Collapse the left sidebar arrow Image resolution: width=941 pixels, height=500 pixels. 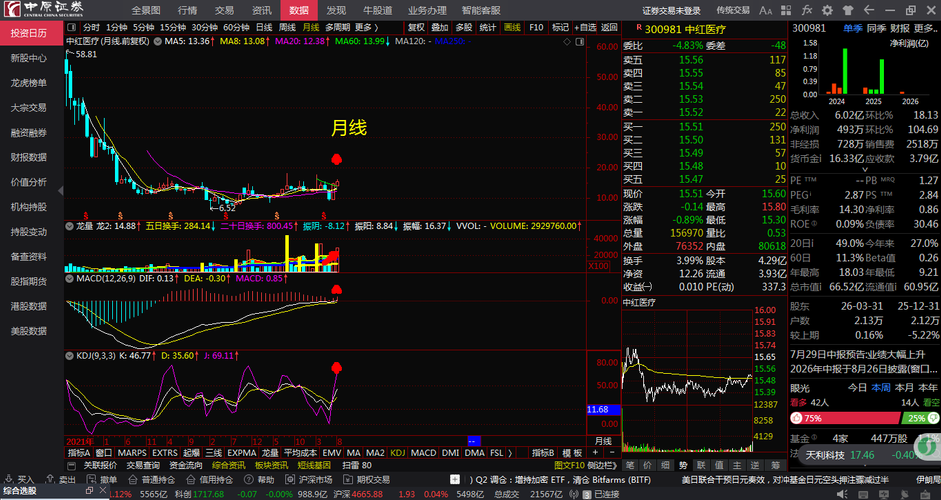pos(61,191)
